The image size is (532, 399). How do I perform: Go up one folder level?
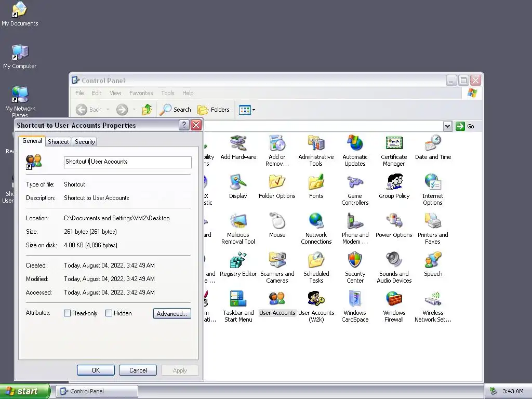[147, 110]
